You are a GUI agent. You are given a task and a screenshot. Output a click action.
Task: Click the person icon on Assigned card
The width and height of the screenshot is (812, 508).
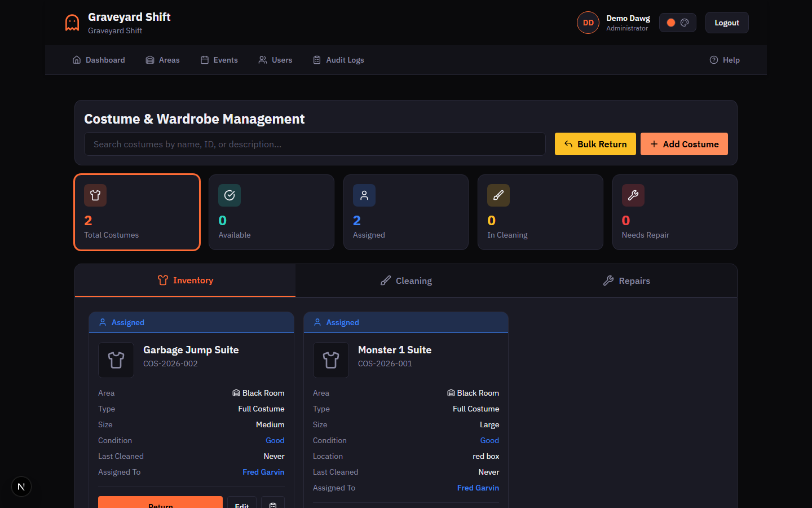[364, 195]
